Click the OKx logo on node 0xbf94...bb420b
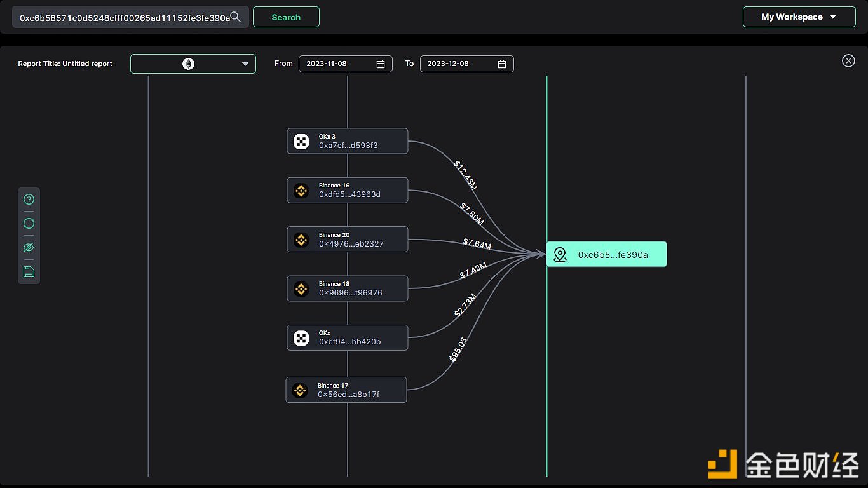Screen dimensions: 868x488 (301, 337)
